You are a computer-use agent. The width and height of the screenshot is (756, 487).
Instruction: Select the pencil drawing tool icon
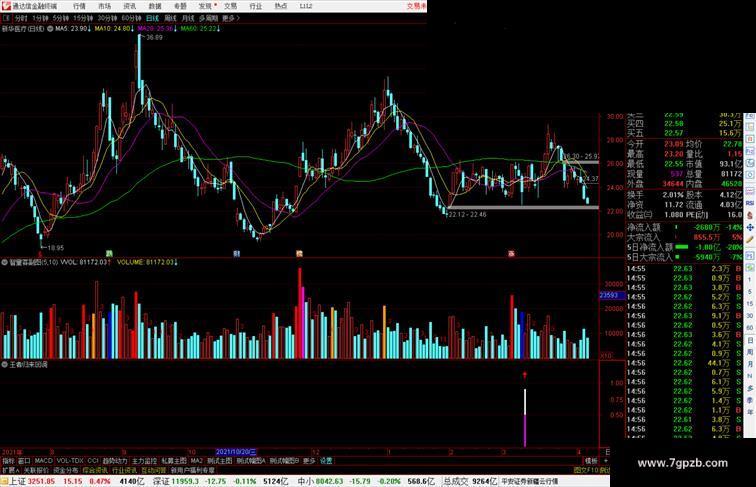[750, 238]
